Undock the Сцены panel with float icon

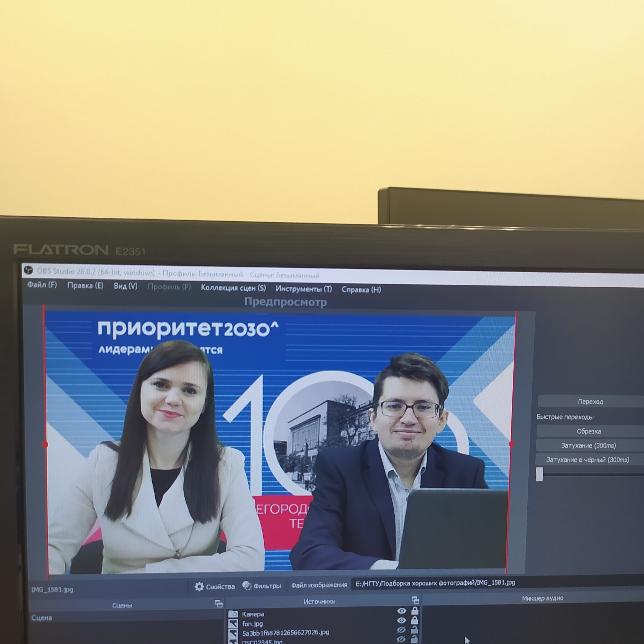tap(219, 604)
